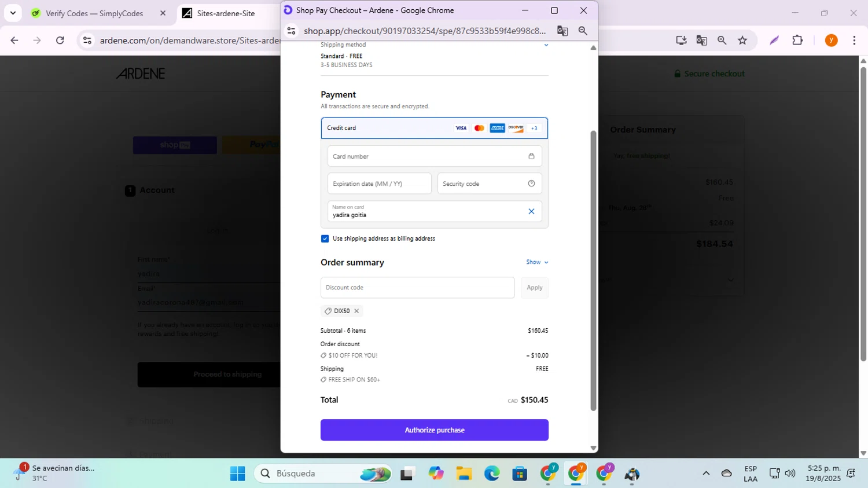Open the clock showing 5:25 p. m.

823,473
